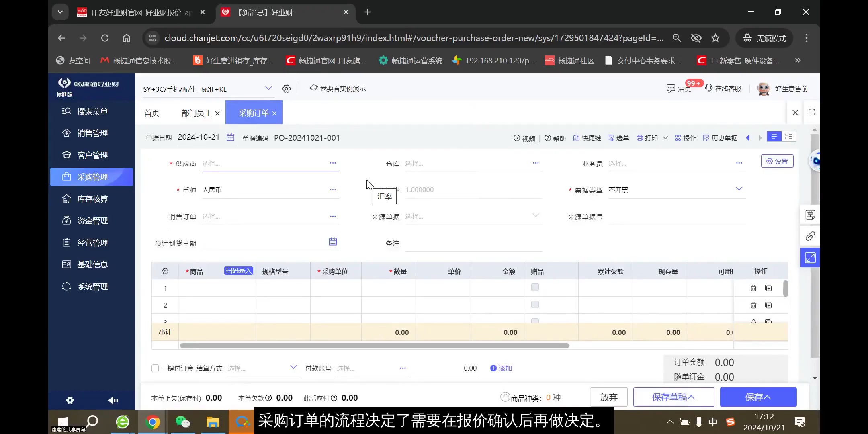Open the 票据类型 不开票 dropdown

tap(739, 189)
